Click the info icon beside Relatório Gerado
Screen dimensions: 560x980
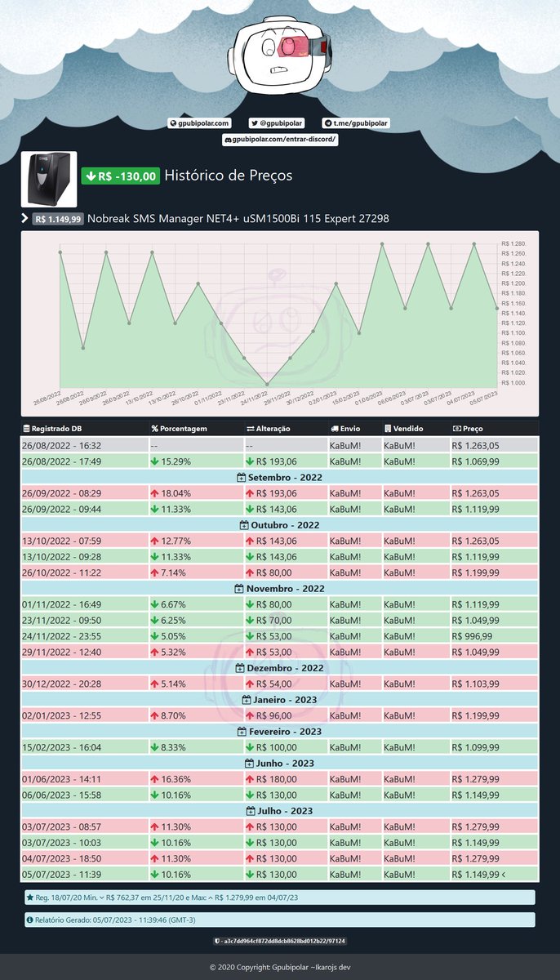[30, 920]
